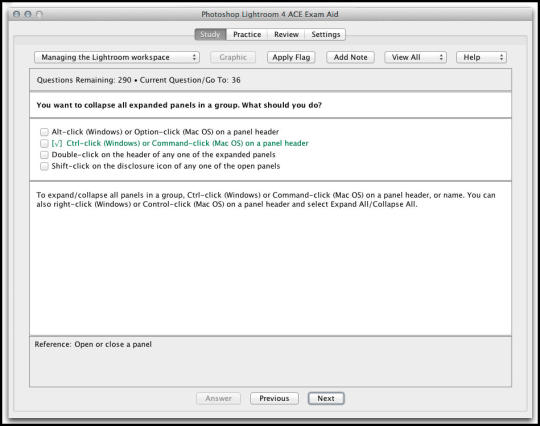This screenshot has height=426, width=540.
Task: Click the current question number 36
Action: click(236, 80)
